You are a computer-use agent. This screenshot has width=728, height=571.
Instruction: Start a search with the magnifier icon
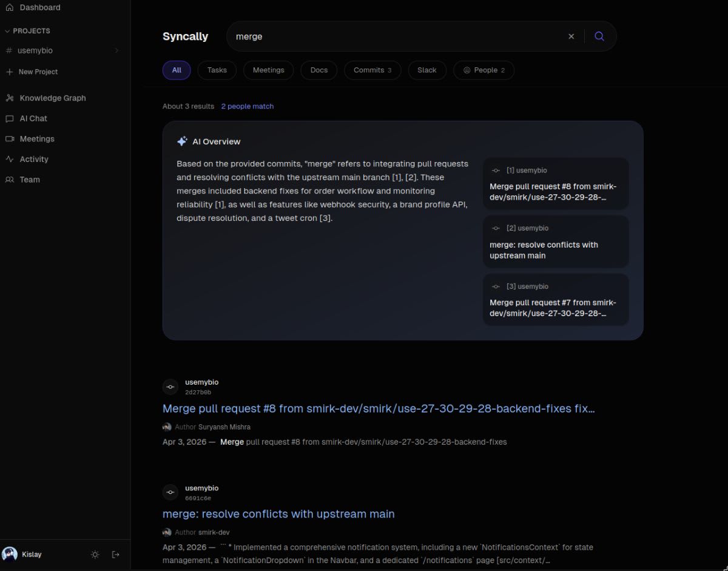point(599,36)
